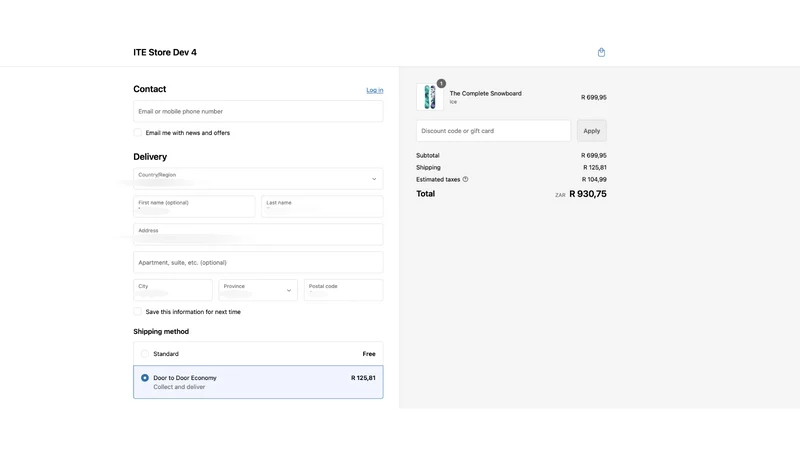Click the Address input field
Image resolution: width=800 pixels, height=450 pixels.
[x=258, y=234]
